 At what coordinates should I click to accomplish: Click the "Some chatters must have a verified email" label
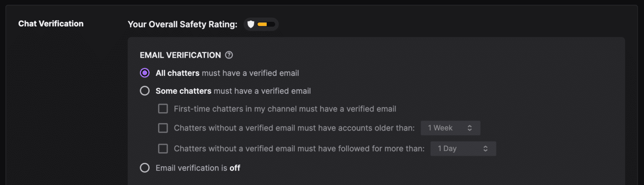pos(233,91)
